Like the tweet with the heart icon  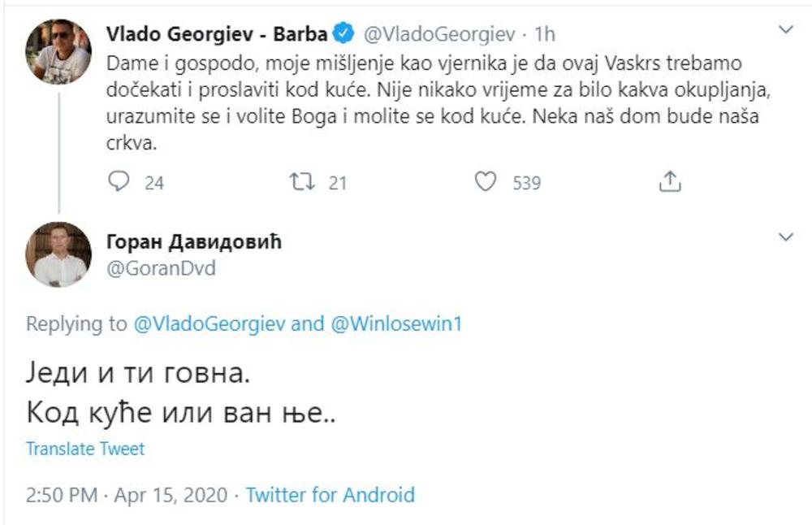(485, 182)
